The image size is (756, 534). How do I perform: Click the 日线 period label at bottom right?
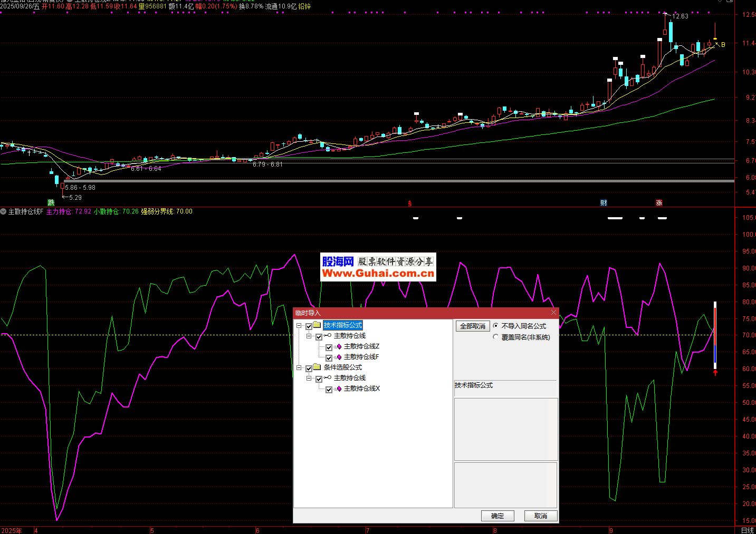[748, 530]
